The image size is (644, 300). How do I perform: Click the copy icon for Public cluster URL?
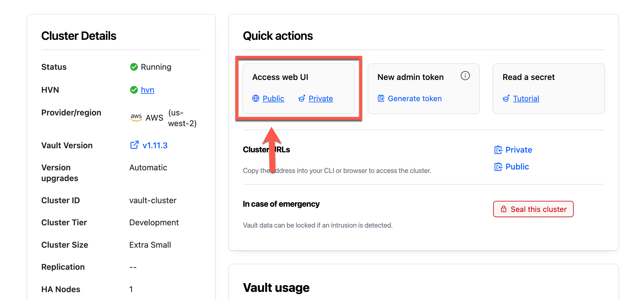498,167
